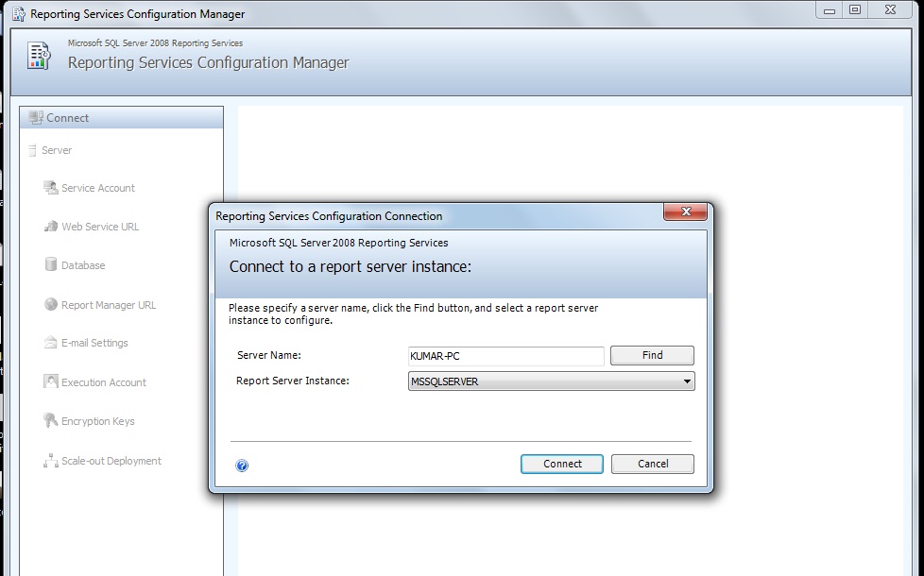Open Web Service URL settings via its icon
The height and width of the screenshot is (576, 924).
pyautogui.click(x=49, y=227)
